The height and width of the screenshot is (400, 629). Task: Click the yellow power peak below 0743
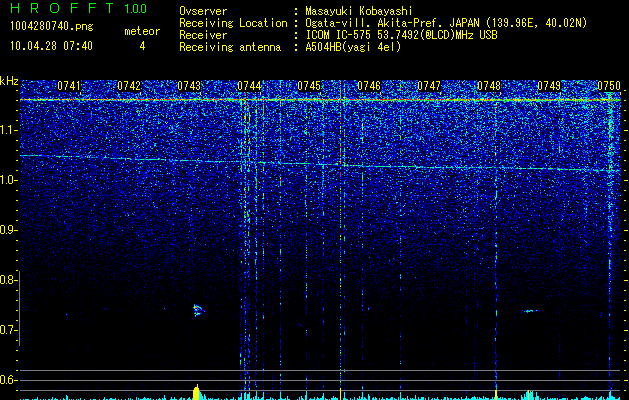[196, 392]
